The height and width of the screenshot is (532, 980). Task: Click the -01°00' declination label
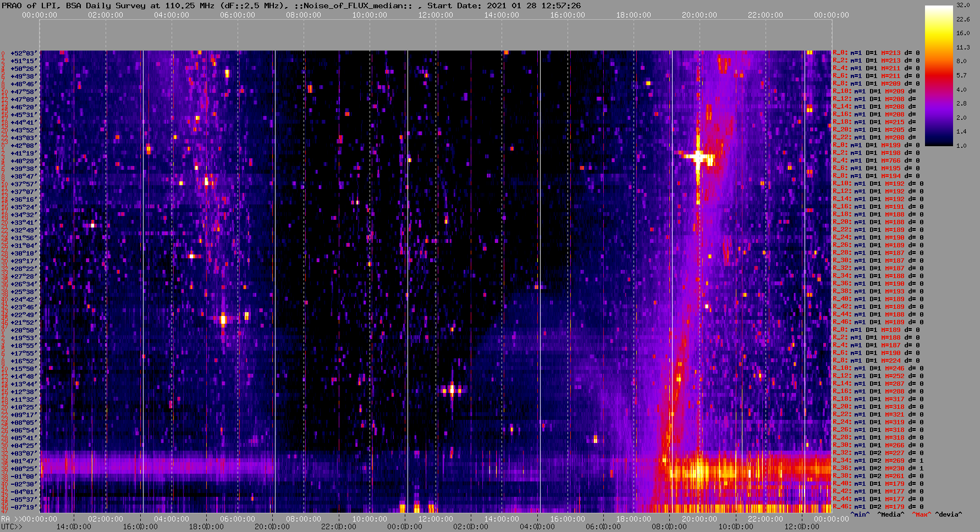[x=24, y=476]
